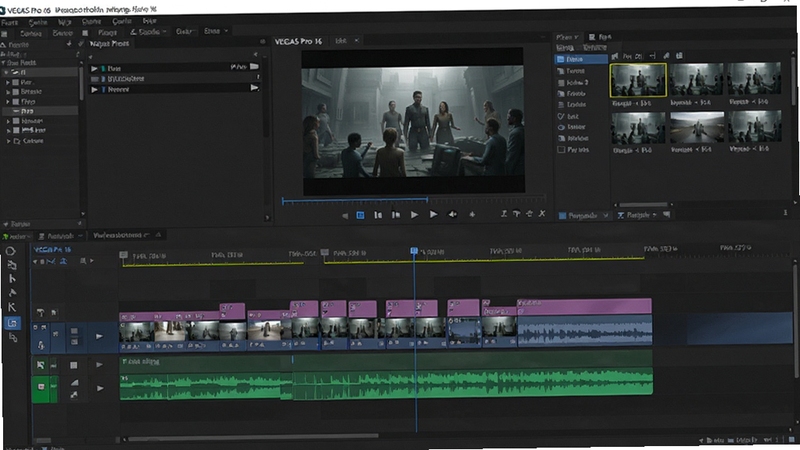The width and height of the screenshot is (800, 450).
Task: Click the speaker icon in the preview transport bar
Action: pyautogui.click(x=452, y=214)
